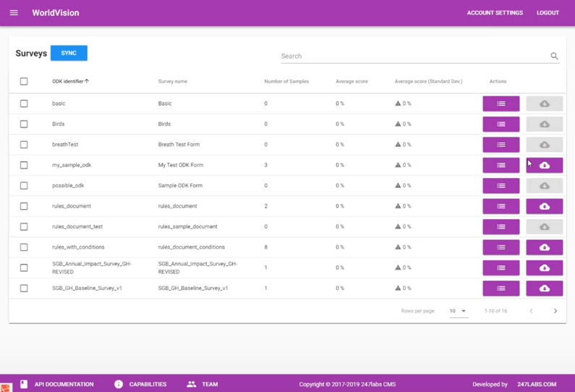Open the rows per page dropdown

459,311
